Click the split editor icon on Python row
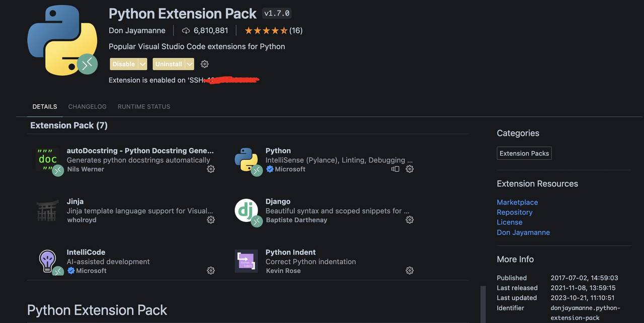This screenshot has height=323, width=644. pyautogui.click(x=395, y=169)
